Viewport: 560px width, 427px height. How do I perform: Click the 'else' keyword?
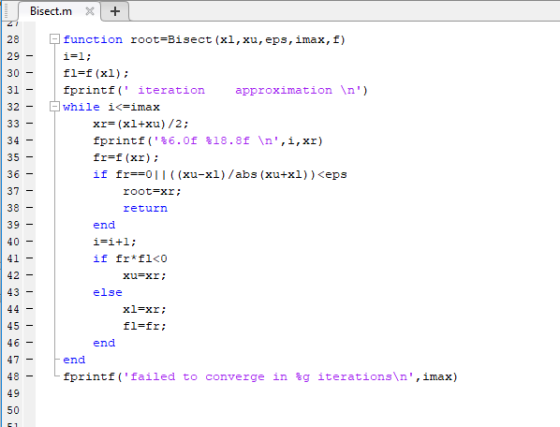tap(108, 292)
